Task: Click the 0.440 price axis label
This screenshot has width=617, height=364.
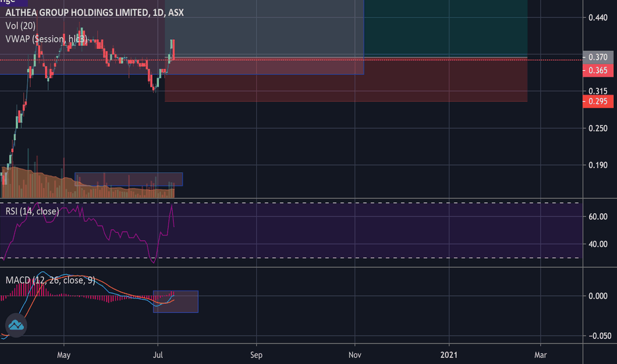Action: [x=598, y=17]
